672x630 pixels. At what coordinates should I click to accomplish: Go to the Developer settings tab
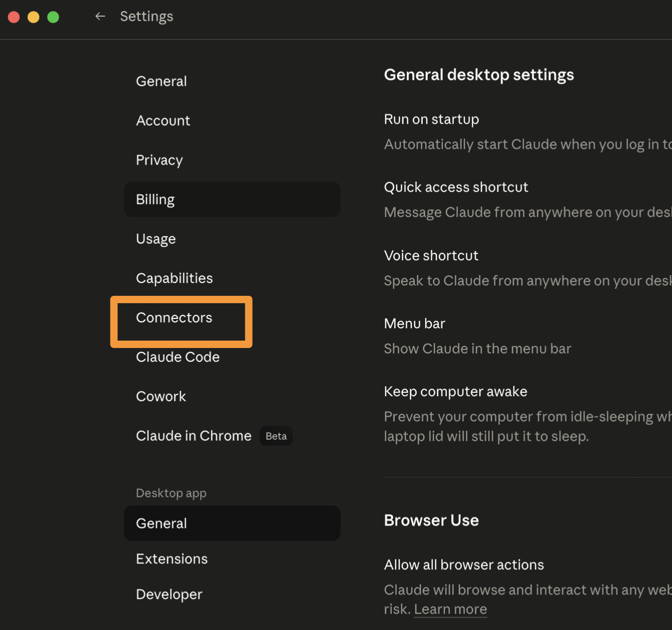point(232,594)
